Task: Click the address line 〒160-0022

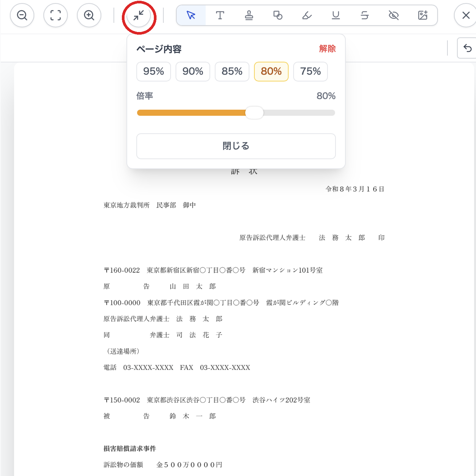Action: pos(213,270)
